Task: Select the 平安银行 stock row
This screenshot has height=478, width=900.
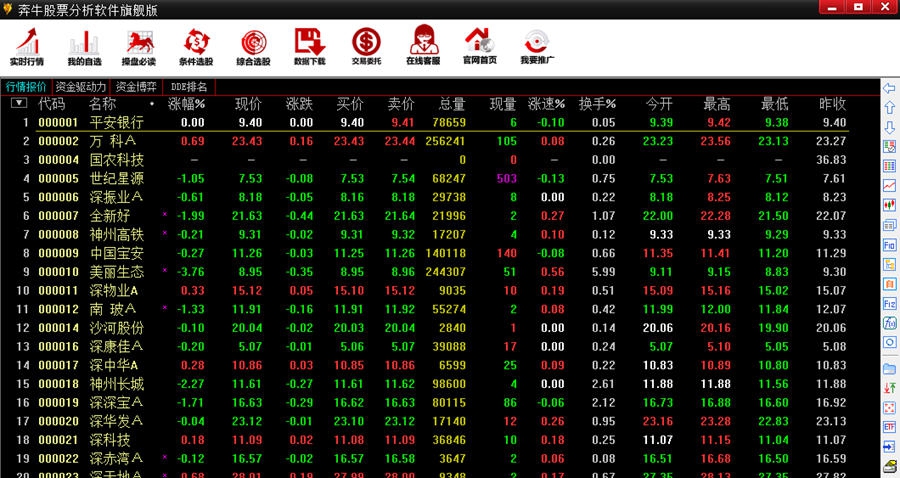Action: point(442,122)
